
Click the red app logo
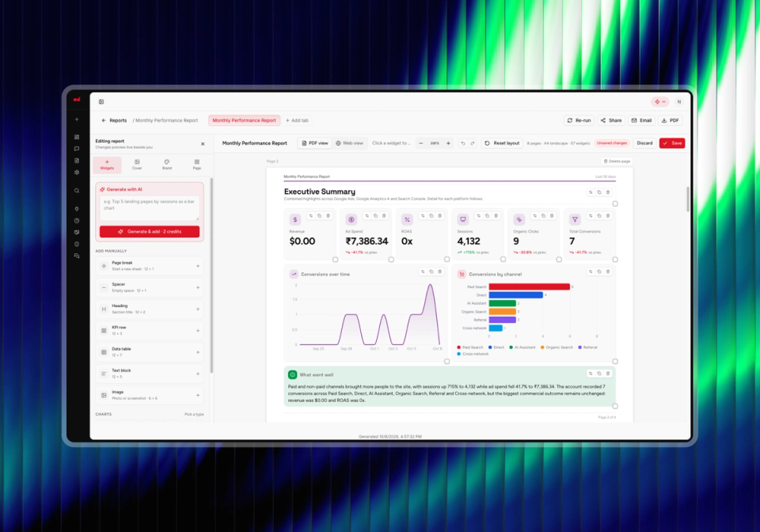[x=77, y=100]
